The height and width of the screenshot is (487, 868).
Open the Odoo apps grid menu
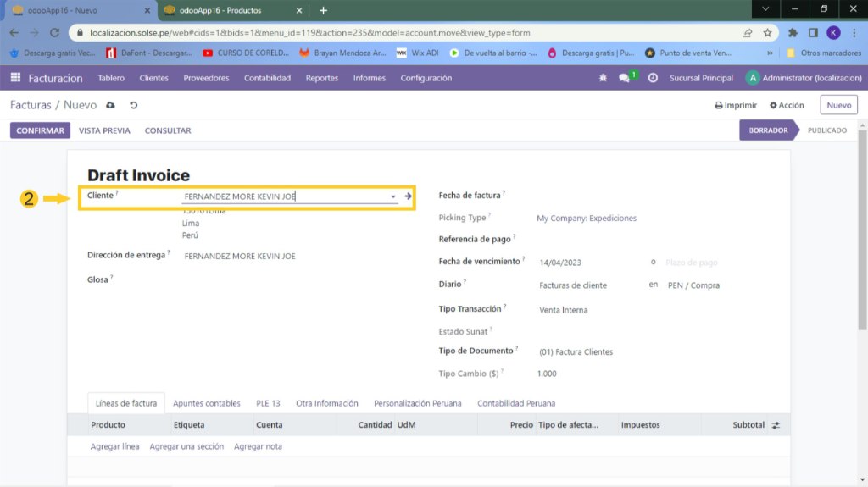pyautogui.click(x=15, y=78)
